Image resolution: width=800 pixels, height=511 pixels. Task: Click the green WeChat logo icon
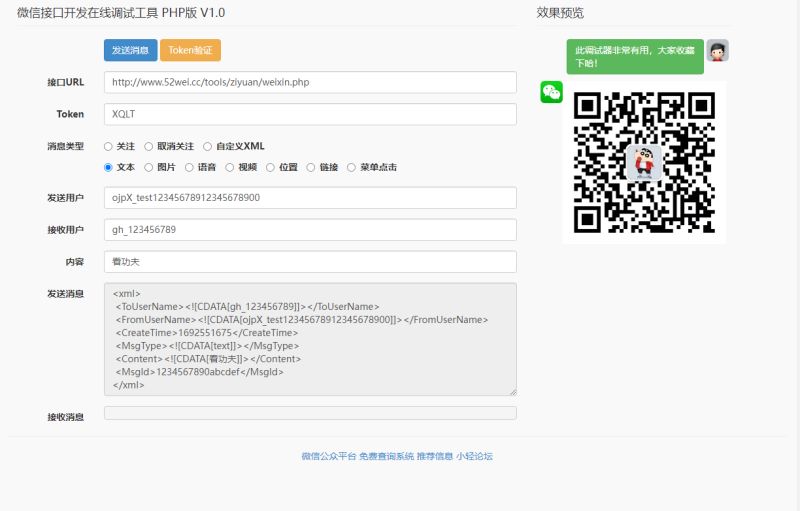551,92
